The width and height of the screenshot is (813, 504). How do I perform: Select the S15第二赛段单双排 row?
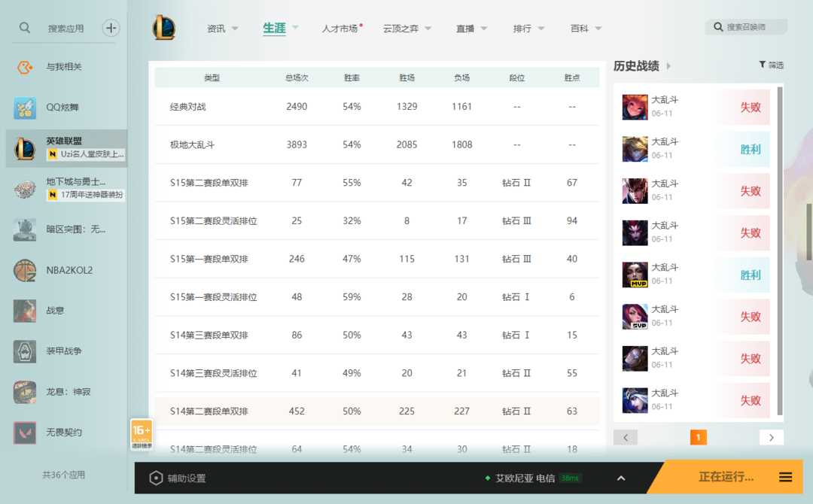point(377,183)
